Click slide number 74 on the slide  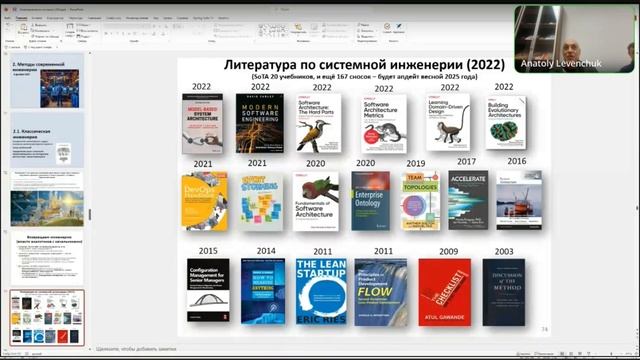tap(544, 329)
